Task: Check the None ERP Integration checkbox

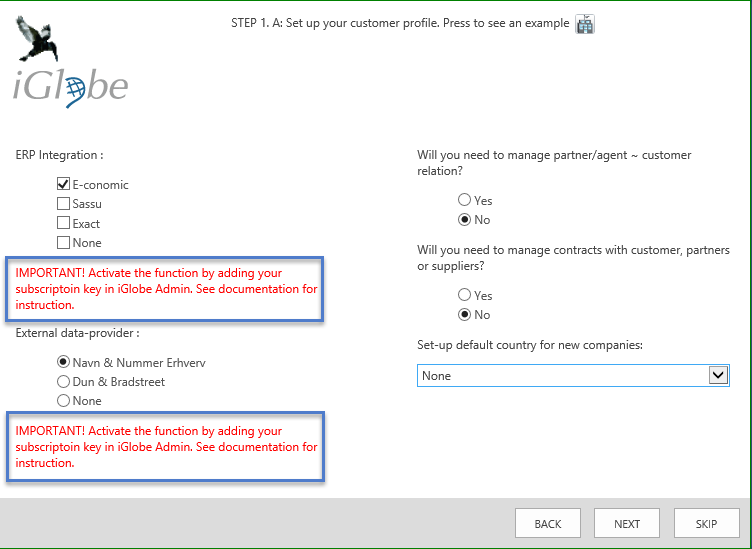Action: tap(63, 243)
